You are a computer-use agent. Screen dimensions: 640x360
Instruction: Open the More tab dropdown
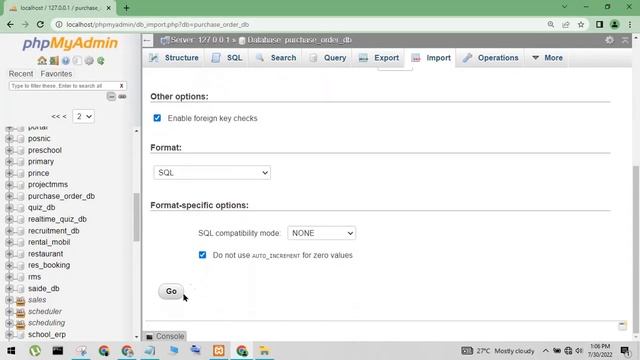click(547, 58)
